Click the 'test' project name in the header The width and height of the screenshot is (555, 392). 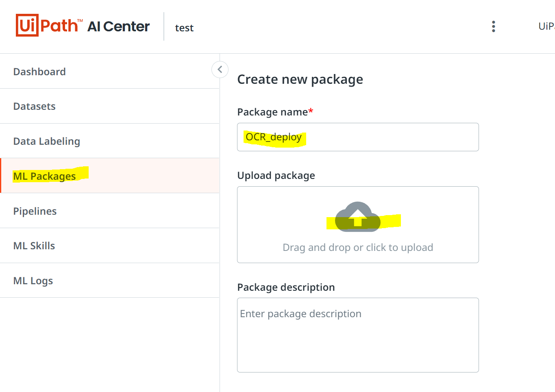pos(184,28)
